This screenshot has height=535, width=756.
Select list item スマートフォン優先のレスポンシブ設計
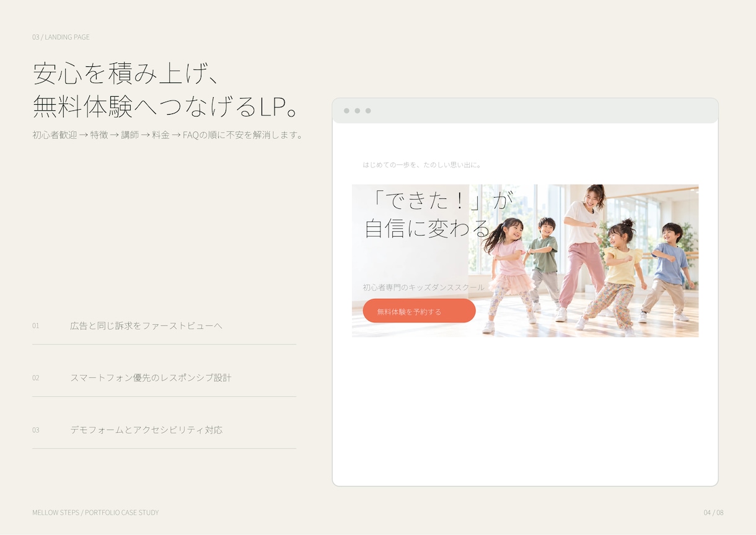pyautogui.click(x=151, y=378)
